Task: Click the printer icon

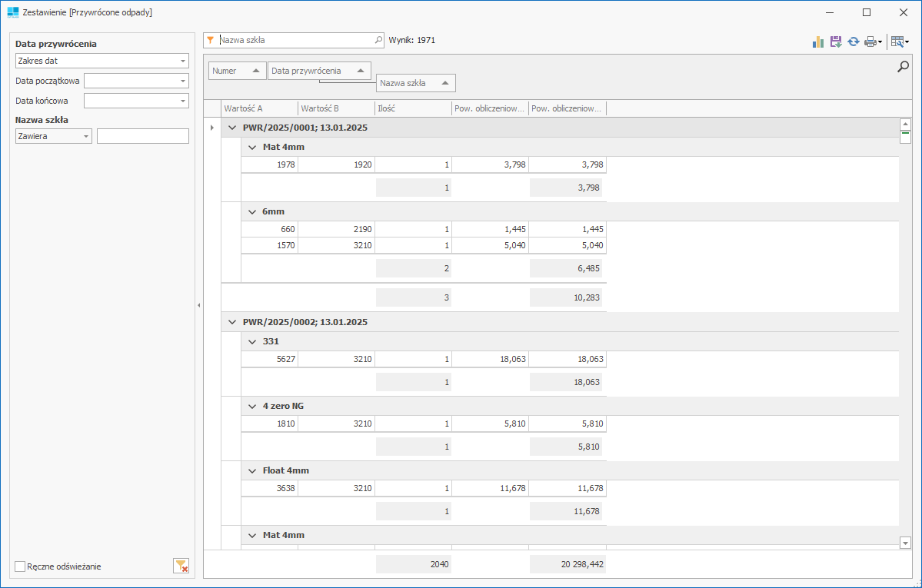Action: click(x=870, y=42)
